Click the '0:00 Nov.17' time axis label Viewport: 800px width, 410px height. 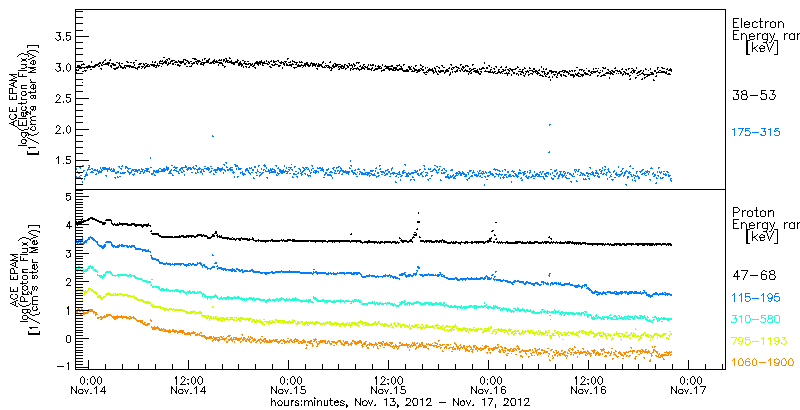tap(689, 385)
